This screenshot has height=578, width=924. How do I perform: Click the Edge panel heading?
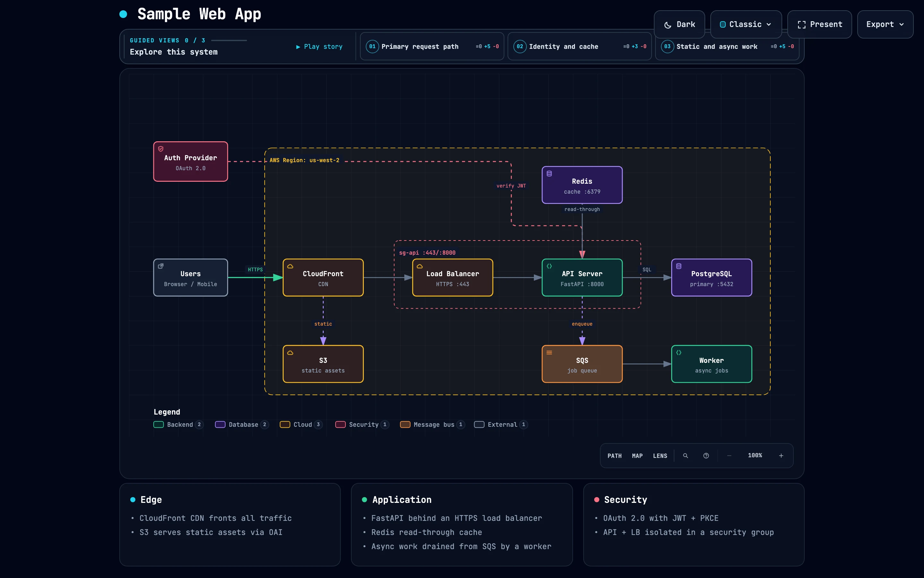(151, 500)
